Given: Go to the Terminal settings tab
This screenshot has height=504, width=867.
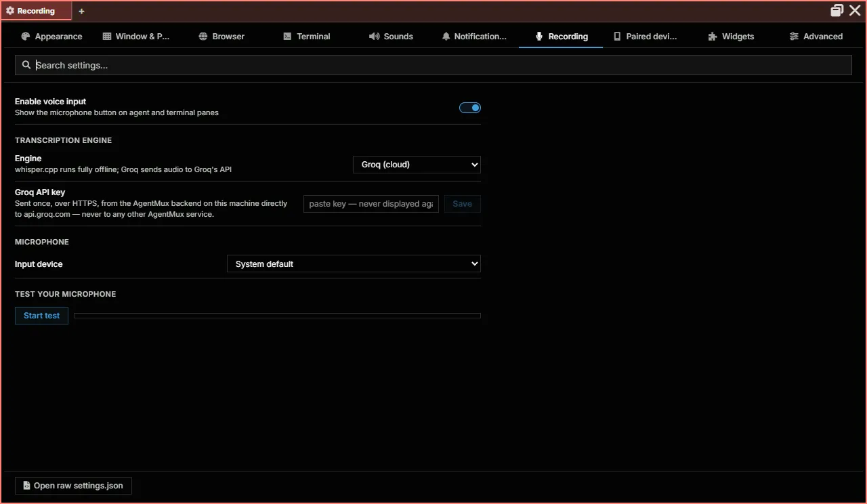Looking at the screenshot, I should pos(307,37).
